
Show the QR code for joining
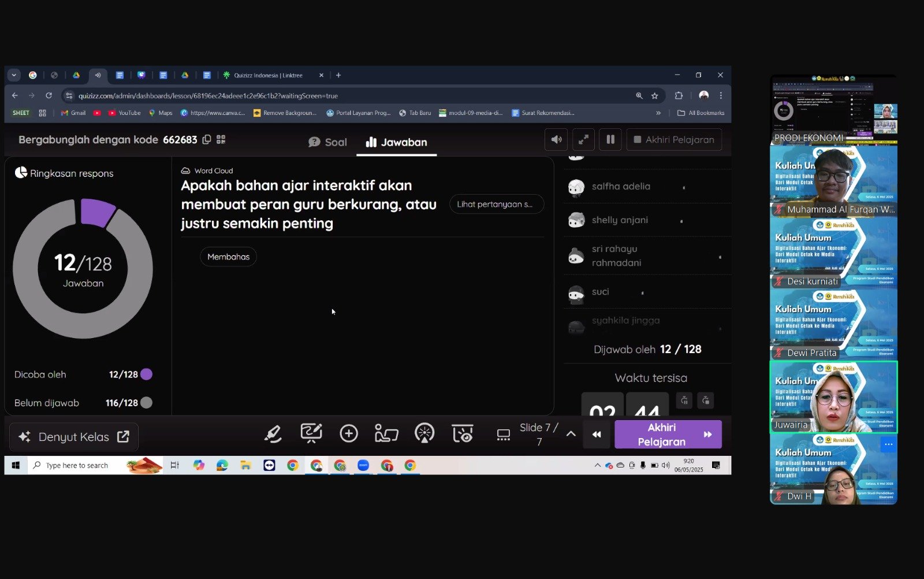pos(221,140)
